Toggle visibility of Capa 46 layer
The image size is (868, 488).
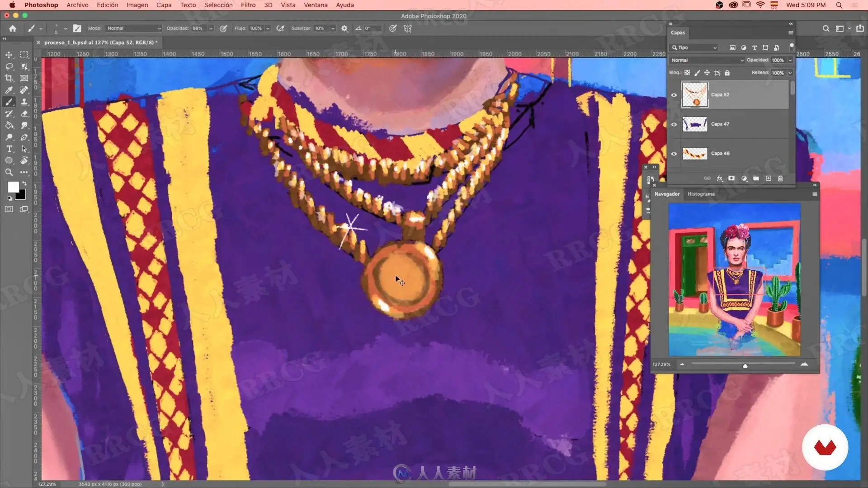pyautogui.click(x=674, y=154)
